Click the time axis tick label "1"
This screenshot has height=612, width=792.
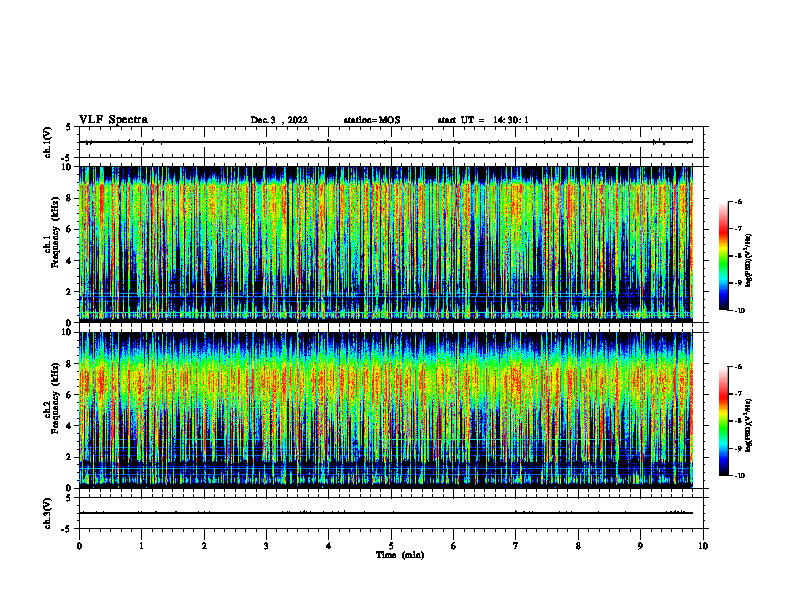pyautogui.click(x=142, y=546)
